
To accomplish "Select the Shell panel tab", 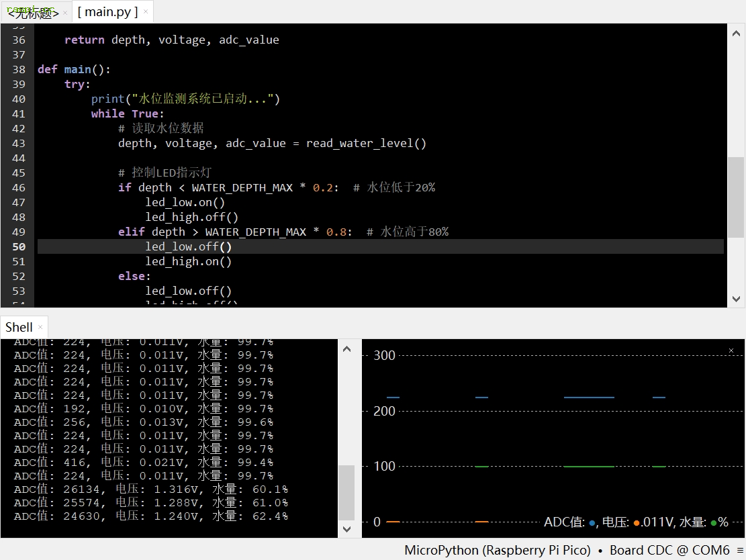I will point(19,327).
